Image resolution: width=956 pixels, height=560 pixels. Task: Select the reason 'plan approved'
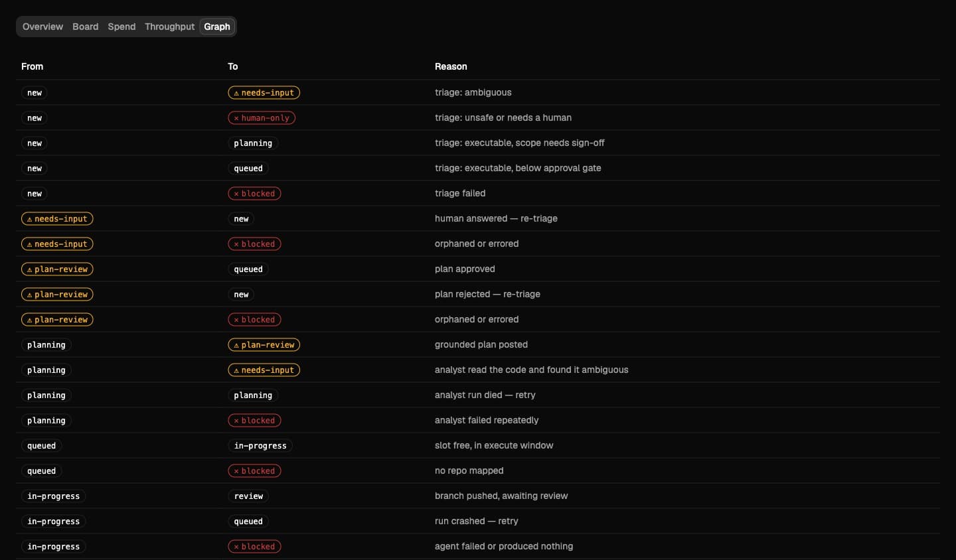click(x=465, y=269)
